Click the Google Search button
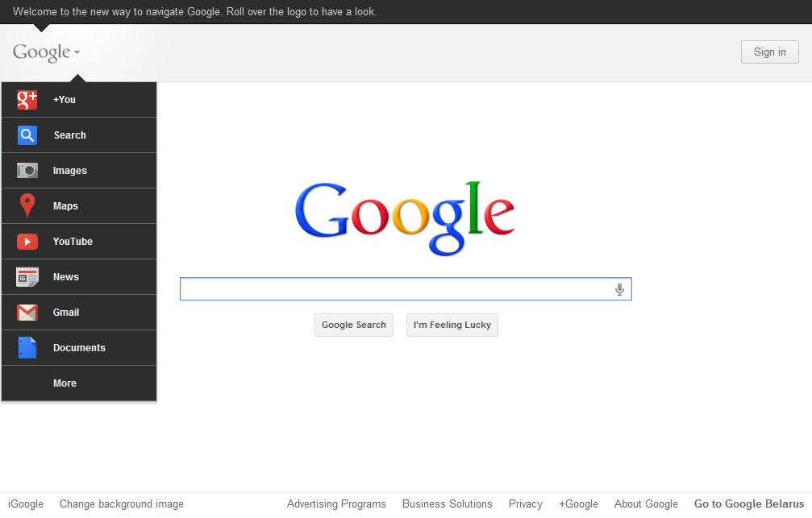Image resolution: width=812 pixels, height=518 pixels. (354, 325)
